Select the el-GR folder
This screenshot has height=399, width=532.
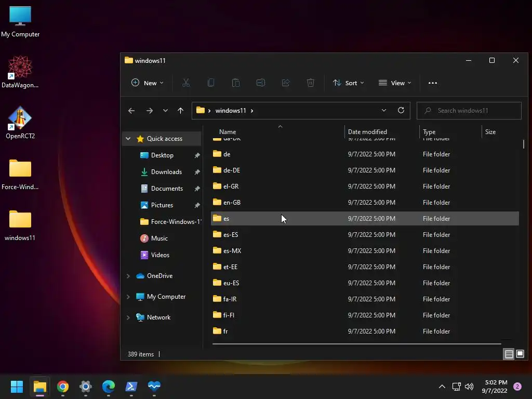pyautogui.click(x=365, y=187)
